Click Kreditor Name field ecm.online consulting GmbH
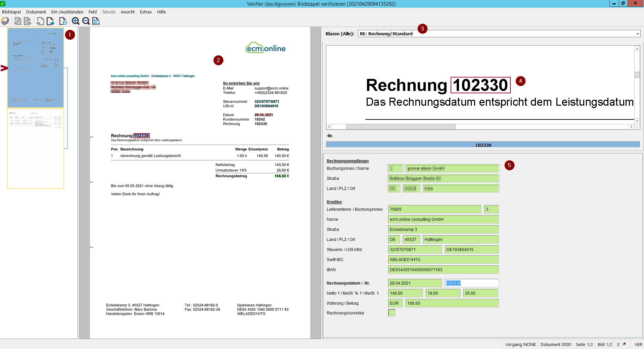 pyautogui.click(x=443, y=219)
